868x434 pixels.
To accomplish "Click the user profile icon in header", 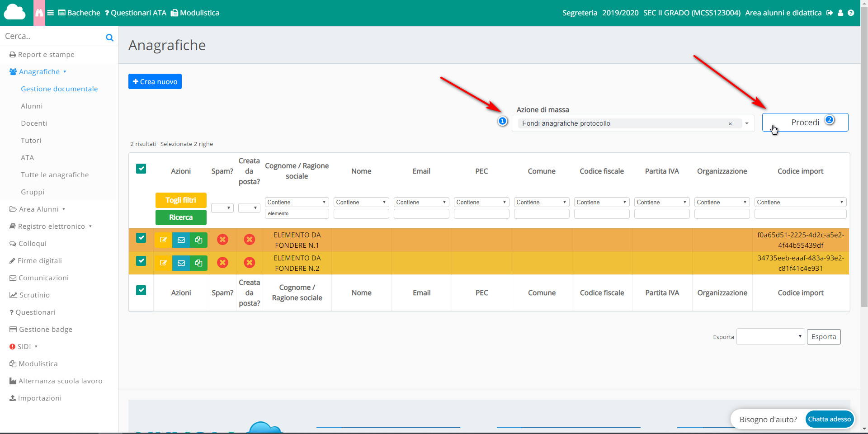I will pos(840,13).
